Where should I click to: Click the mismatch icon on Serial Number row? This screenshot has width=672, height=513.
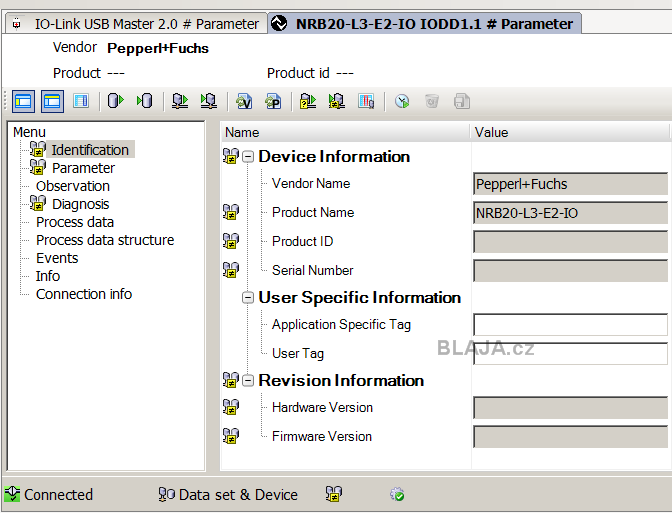[x=231, y=270]
